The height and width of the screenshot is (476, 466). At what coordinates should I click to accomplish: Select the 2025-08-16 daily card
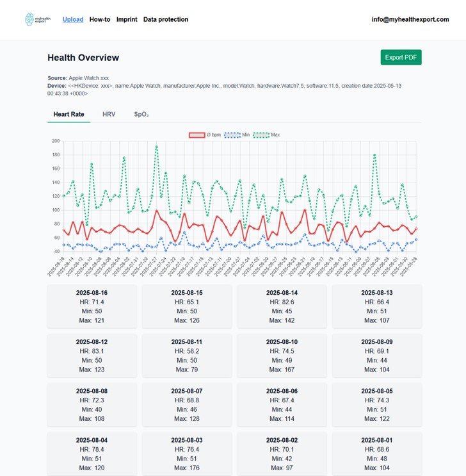point(92,306)
